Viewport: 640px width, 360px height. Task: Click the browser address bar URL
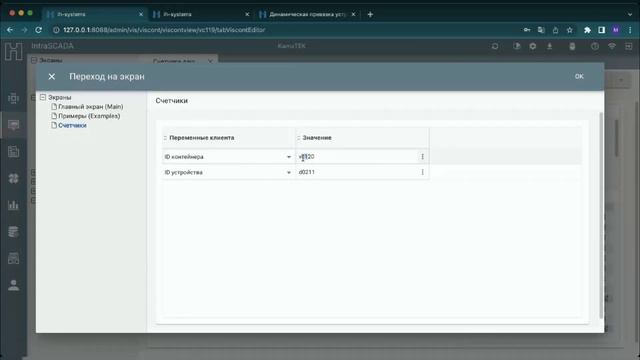164,30
